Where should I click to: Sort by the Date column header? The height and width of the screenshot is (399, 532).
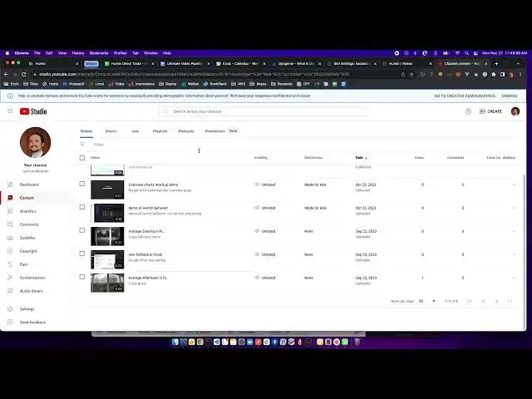(x=361, y=157)
